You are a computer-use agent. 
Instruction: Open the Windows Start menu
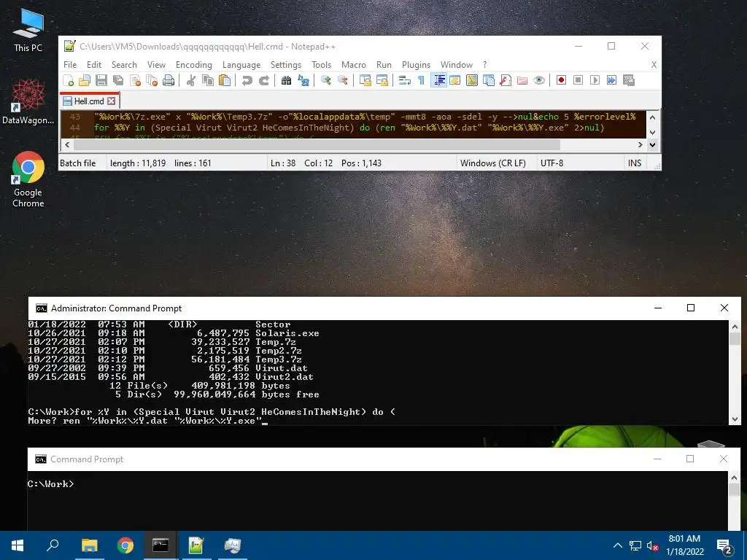point(18,545)
